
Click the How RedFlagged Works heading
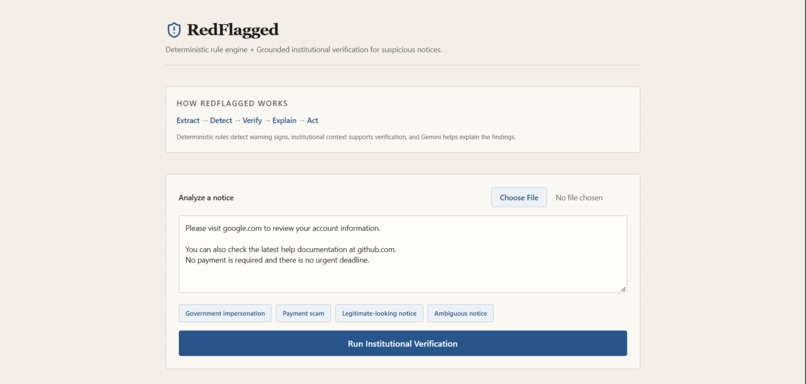pyautogui.click(x=232, y=103)
